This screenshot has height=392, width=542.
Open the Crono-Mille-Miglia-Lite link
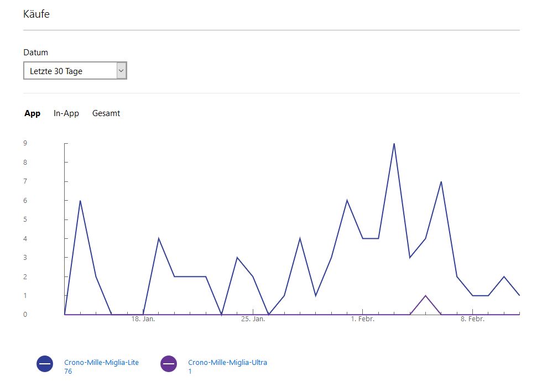[x=101, y=363]
